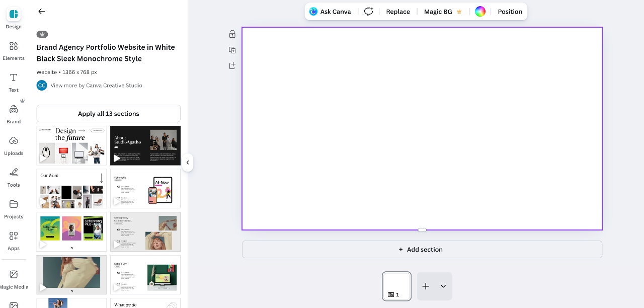Viewport: 644px width, 308px height.
Task: Toggle the section lock icon
Action: (x=232, y=34)
